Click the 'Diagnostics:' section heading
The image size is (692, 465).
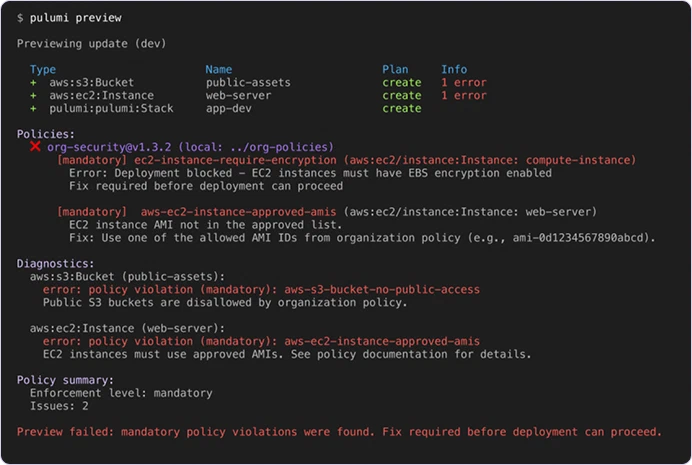coord(56,264)
